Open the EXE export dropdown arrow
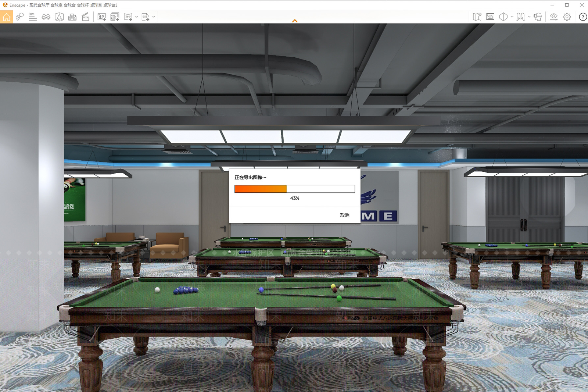The height and width of the screenshot is (392, 588). click(x=154, y=17)
